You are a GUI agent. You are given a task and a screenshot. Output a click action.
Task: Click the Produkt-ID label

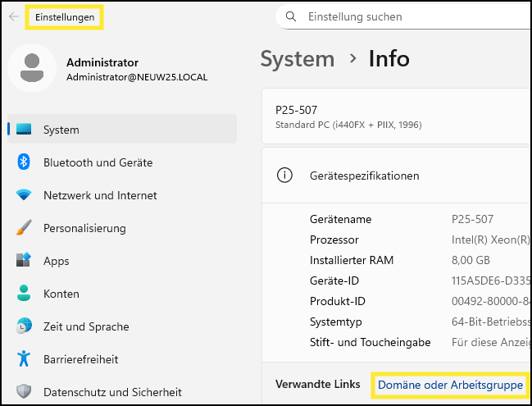[x=337, y=301]
